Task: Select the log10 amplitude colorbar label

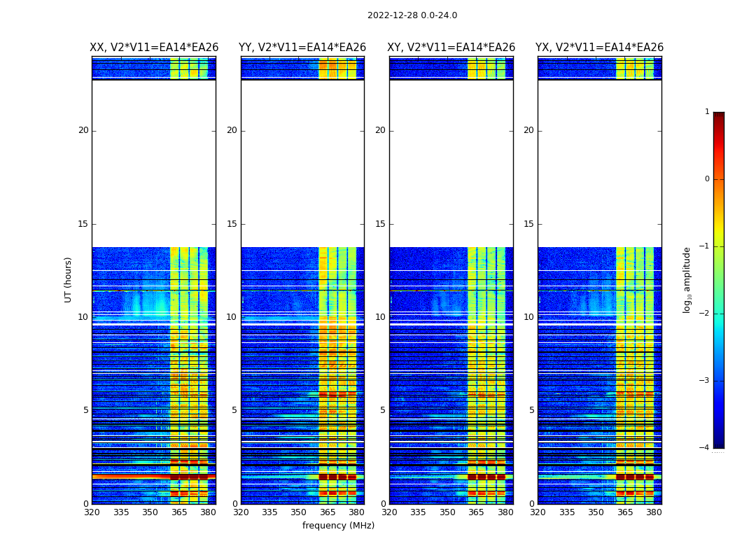Action: click(687, 279)
